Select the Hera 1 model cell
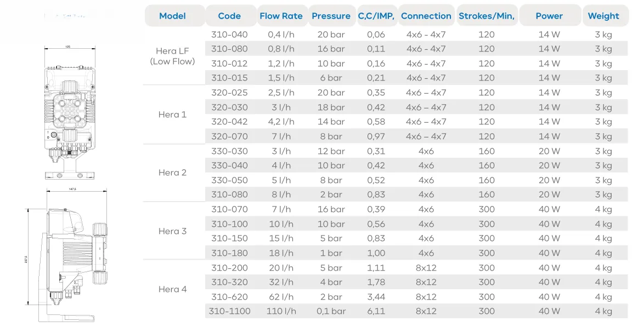Viewport: 644px width, 327px height. [173, 114]
